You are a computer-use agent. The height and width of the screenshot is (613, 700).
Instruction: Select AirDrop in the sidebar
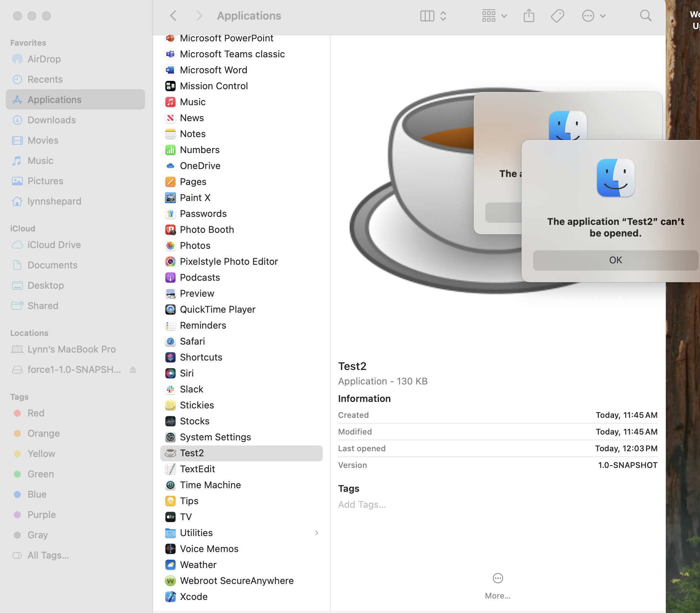(x=75, y=59)
